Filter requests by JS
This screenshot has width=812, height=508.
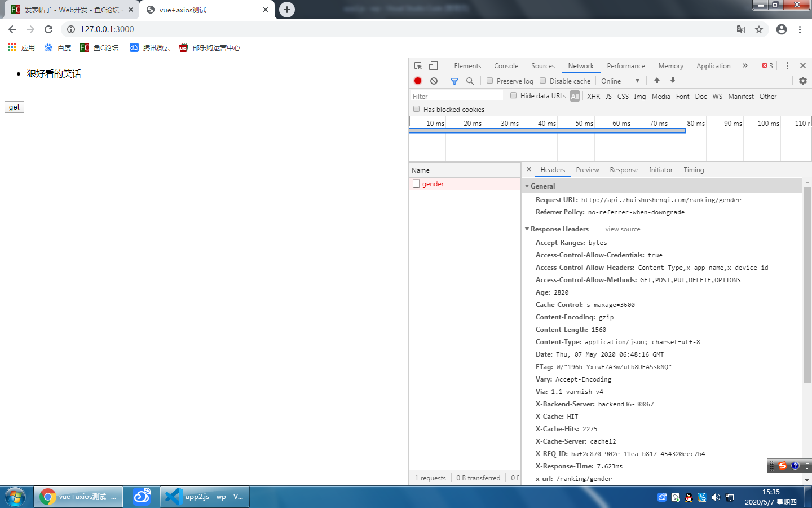tap(608, 97)
